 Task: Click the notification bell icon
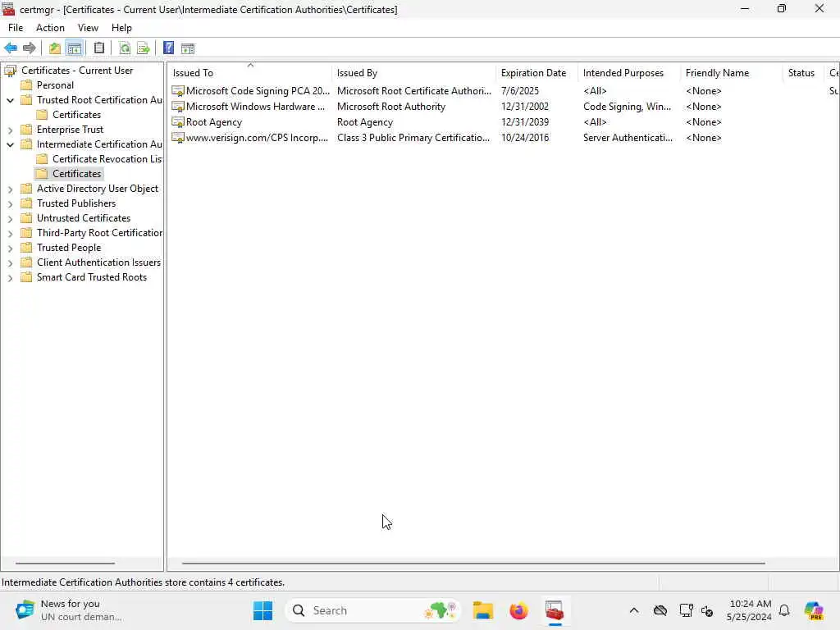tap(784, 610)
